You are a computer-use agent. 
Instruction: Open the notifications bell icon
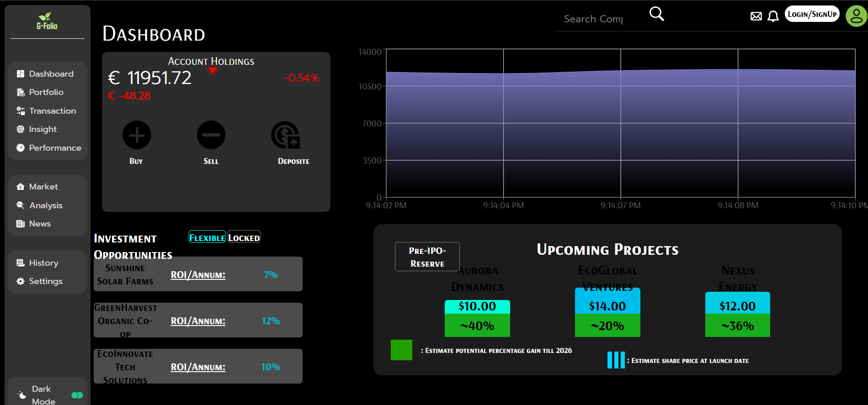pyautogui.click(x=773, y=16)
